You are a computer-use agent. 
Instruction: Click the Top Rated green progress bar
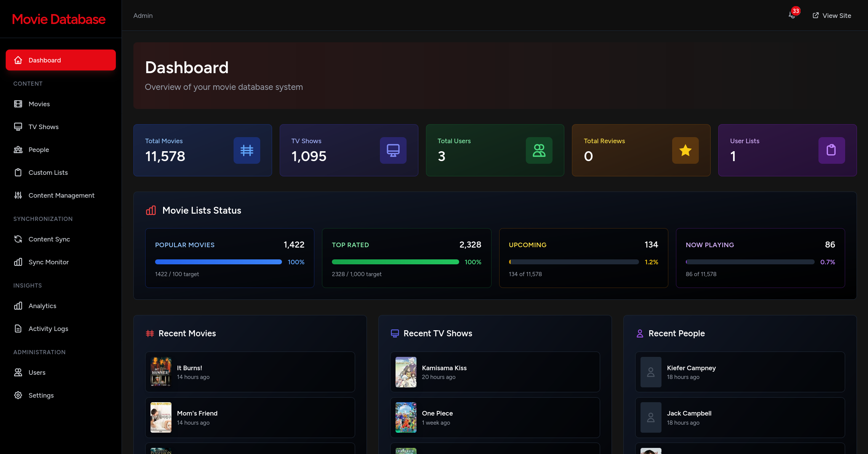click(x=395, y=262)
